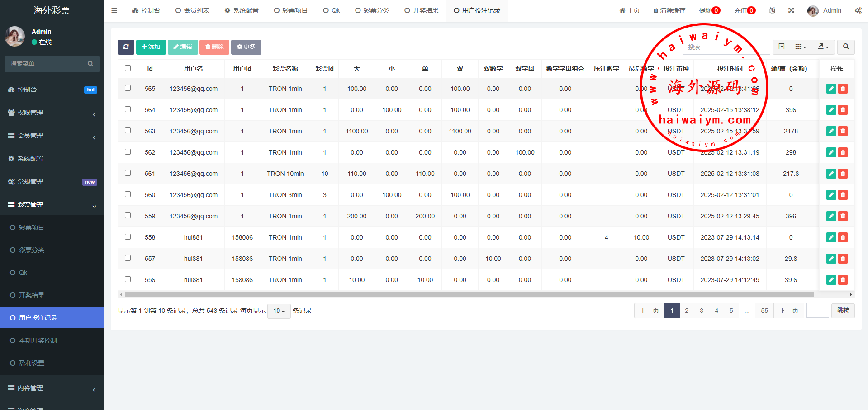Click the search magnifier button in table toolbar
The image size is (868, 410).
[x=846, y=47]
